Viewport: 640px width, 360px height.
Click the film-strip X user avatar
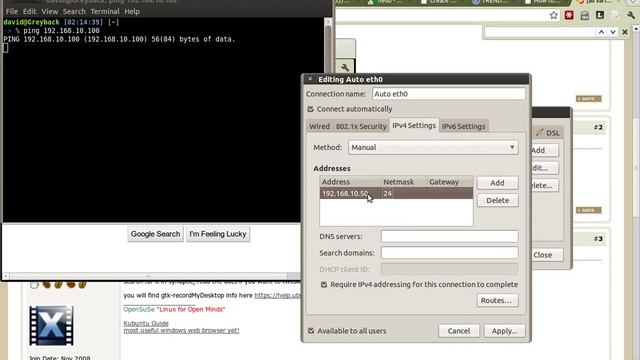point(51,325)
